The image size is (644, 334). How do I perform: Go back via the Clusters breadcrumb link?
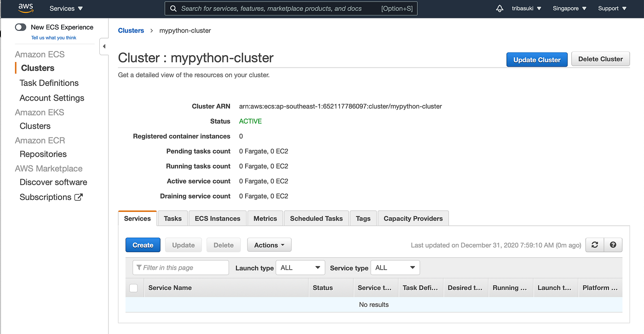click(x=131, y=30)
